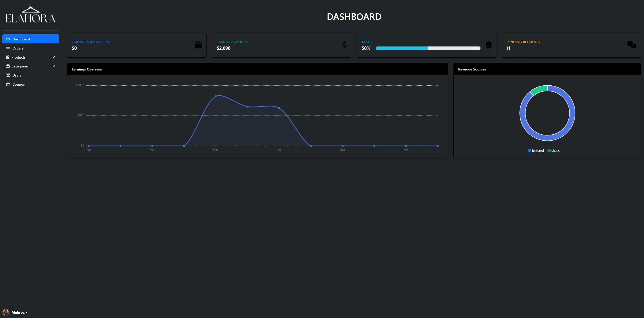Click the Tasks 50% progress bar

(428, 48)
